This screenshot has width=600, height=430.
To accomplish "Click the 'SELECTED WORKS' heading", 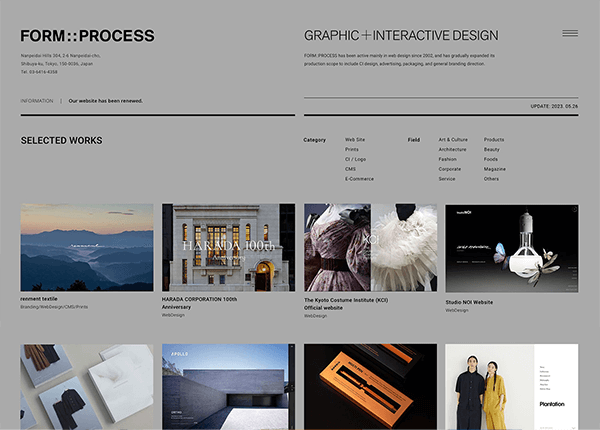I will 62,140.
